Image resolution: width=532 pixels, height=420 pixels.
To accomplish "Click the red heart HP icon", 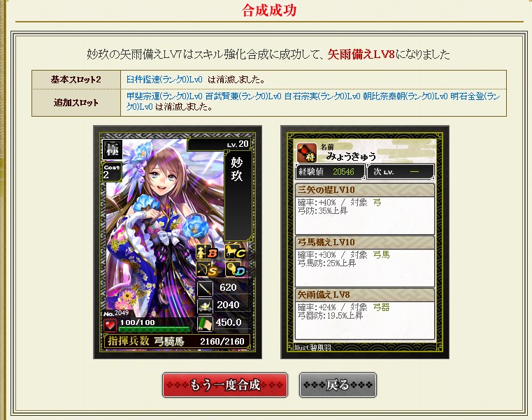I will coord(110,326).
